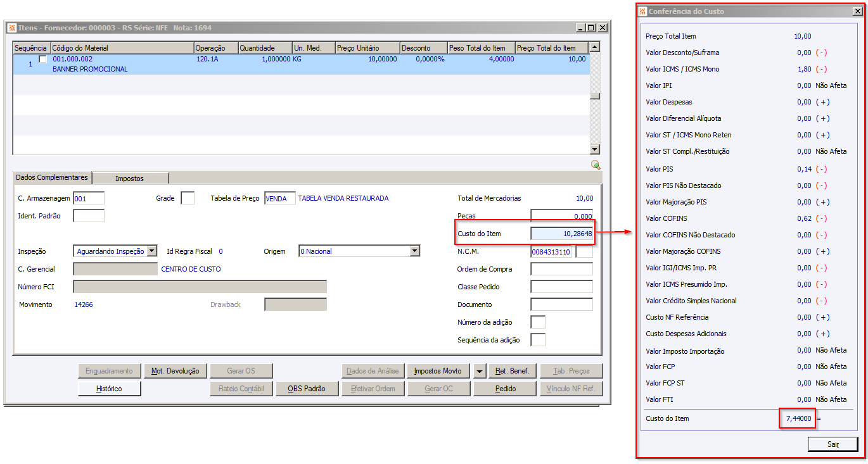Click the Drawback field
Image resolution: width=868 pixels, height=464 pixels.
[x=295, y=304]
